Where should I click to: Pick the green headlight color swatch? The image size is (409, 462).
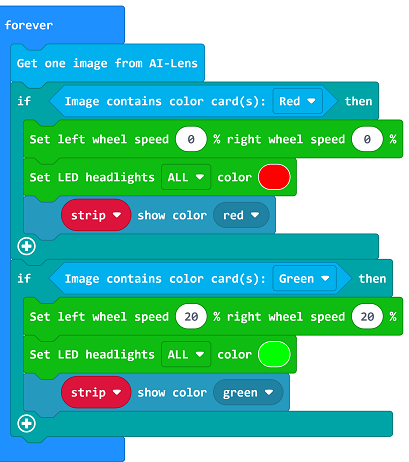pyautogui.click(x=274, y=354)
